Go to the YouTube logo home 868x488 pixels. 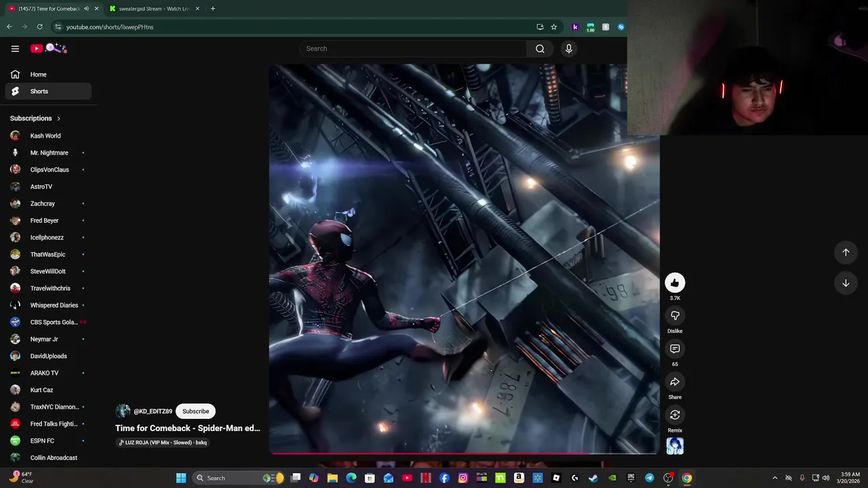pyautogui.click(x=48, y=48)
